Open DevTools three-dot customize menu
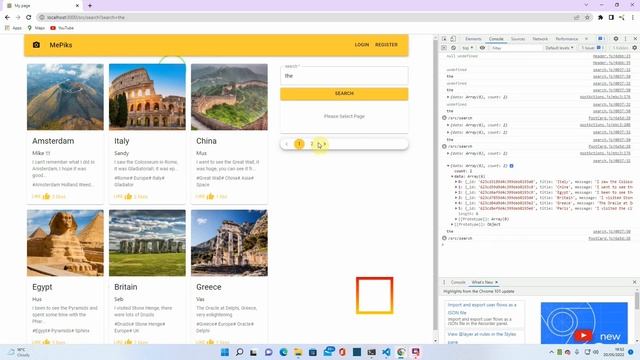The image size is (640, 360). click(625, 39)
